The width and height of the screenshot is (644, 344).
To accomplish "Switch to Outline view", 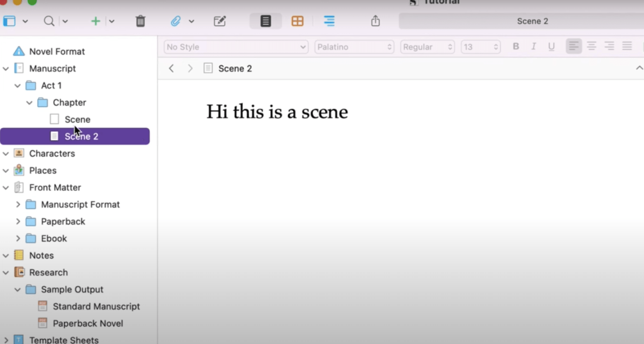I will click(329, 21).
